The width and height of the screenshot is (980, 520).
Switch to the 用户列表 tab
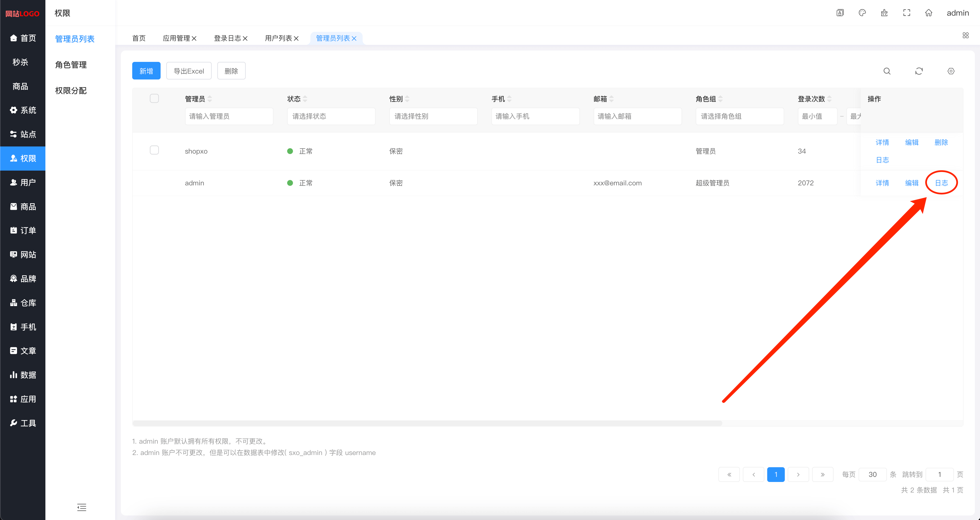[x=278, y=38]
